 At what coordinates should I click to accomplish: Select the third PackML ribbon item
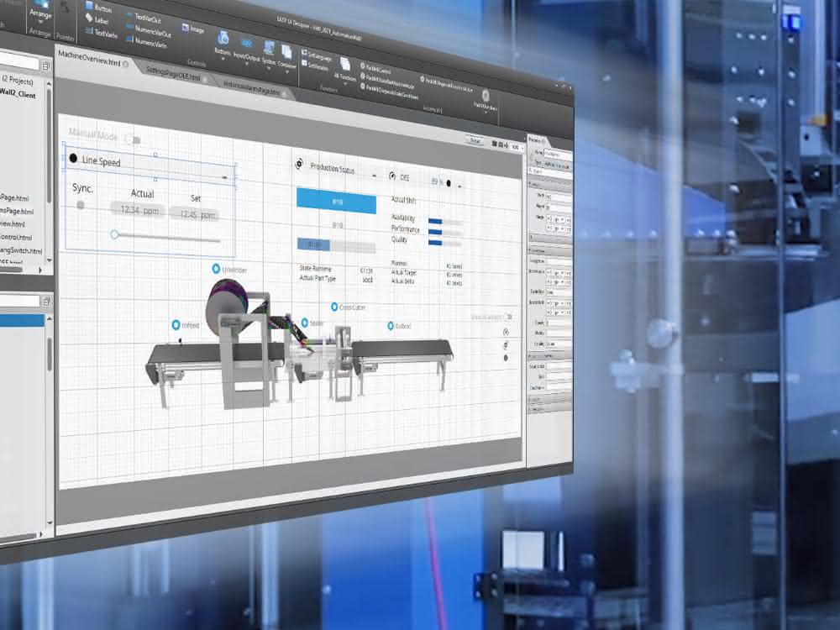pyautogui.click(x=390, y=92)
